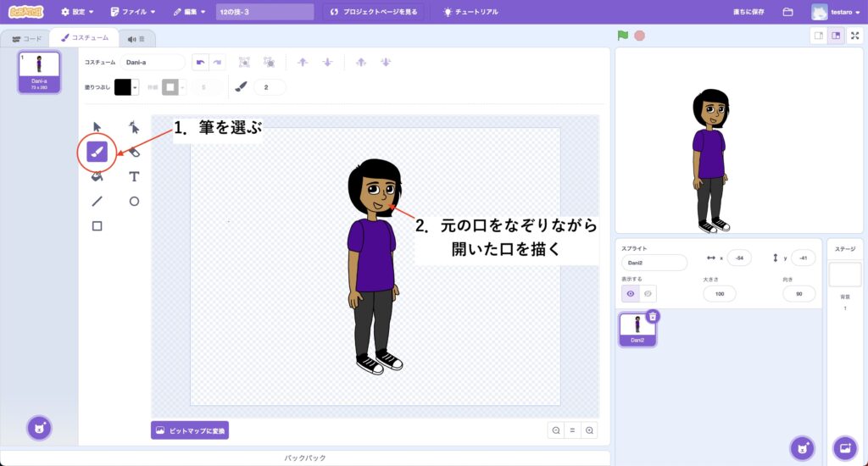Click the size field showing 100

(x=720, y=294)
